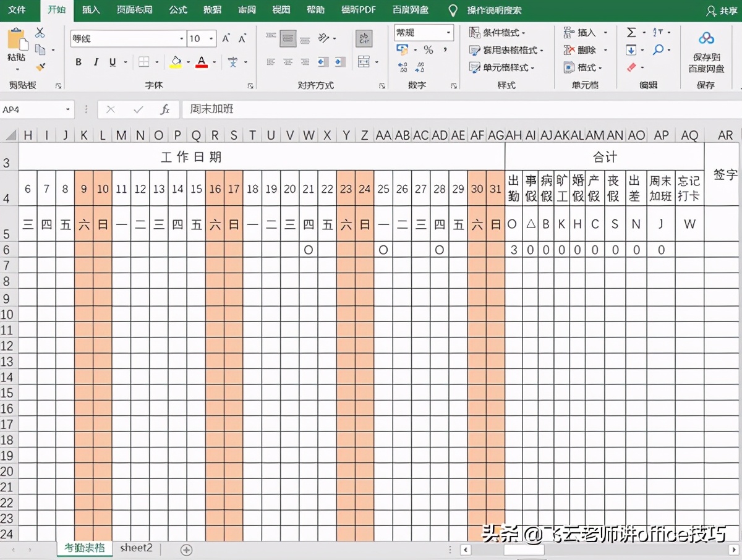
Task: Toggle middle vertical alignment
Action: tap(288, 38)
